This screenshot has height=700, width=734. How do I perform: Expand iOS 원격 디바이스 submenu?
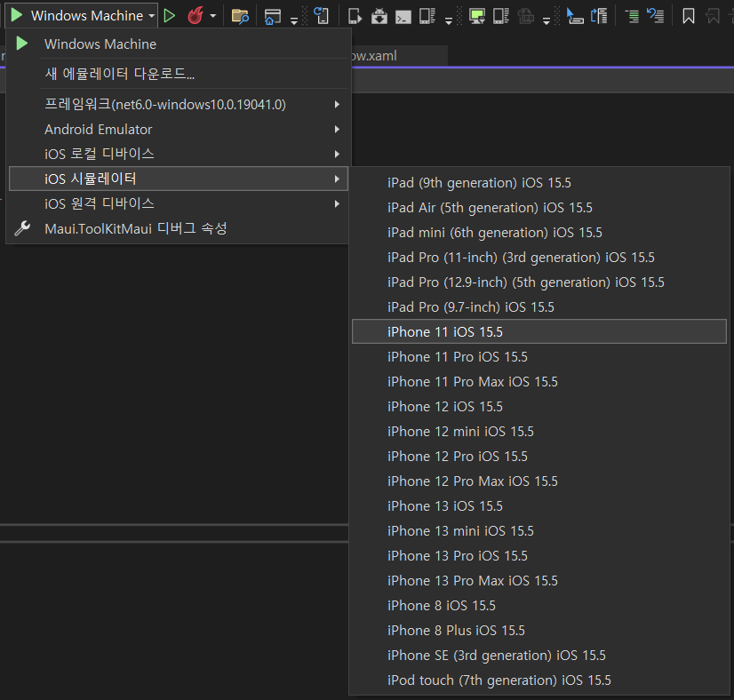(x=178, y=203)
